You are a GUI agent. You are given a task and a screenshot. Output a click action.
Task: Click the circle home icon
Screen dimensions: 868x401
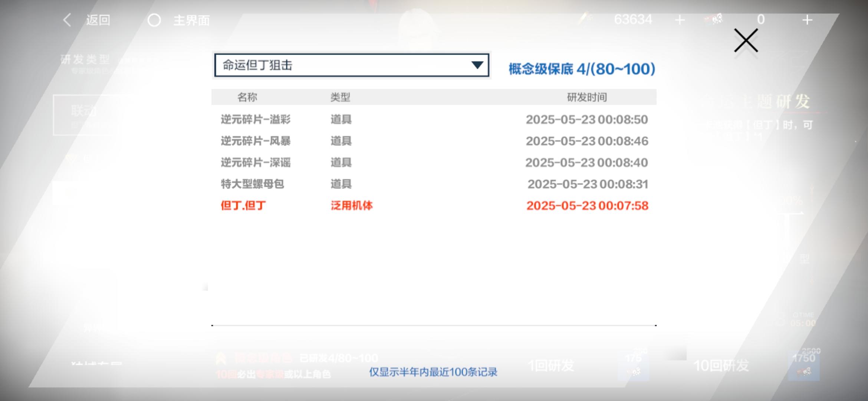pos(154,20)
